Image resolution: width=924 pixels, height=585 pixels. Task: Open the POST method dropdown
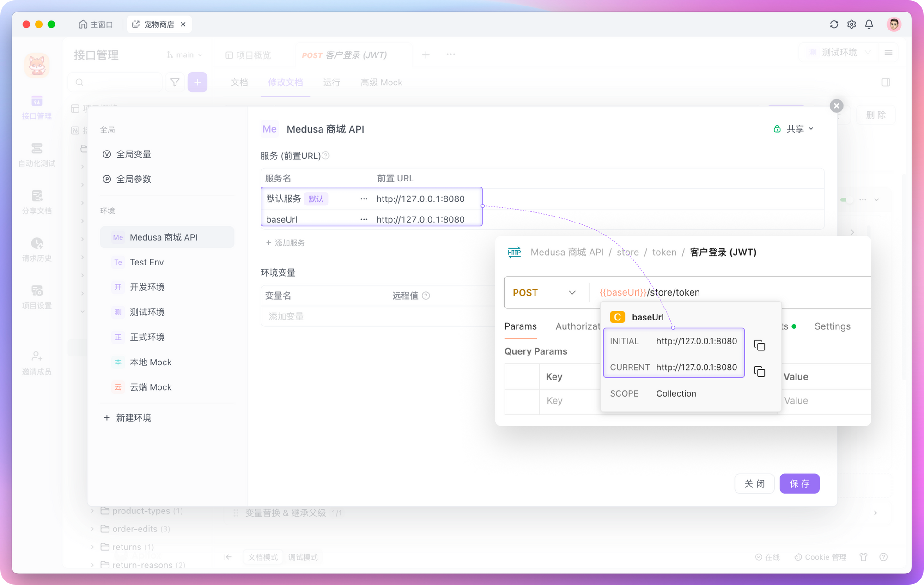[544, 292]
